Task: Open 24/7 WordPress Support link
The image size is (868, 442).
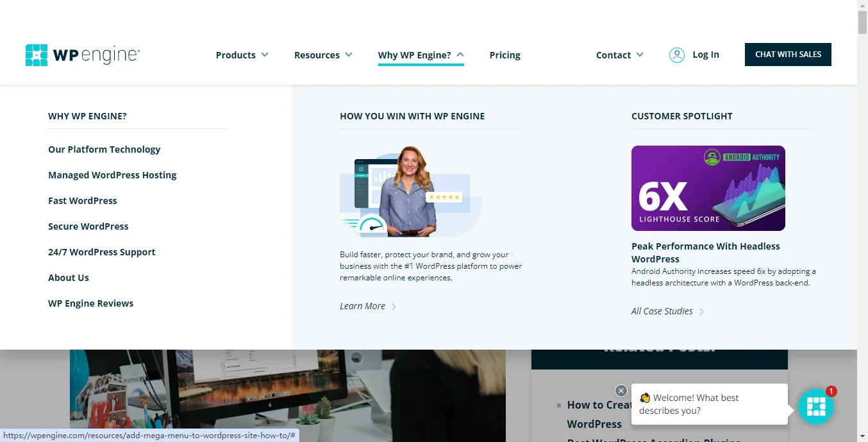Action: pyautogui.click(x=102, y=252)
